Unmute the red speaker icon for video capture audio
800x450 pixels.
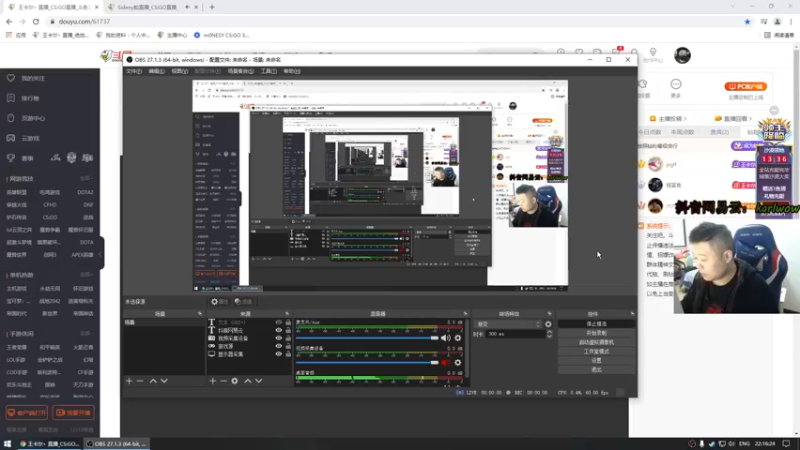(445, 362)
